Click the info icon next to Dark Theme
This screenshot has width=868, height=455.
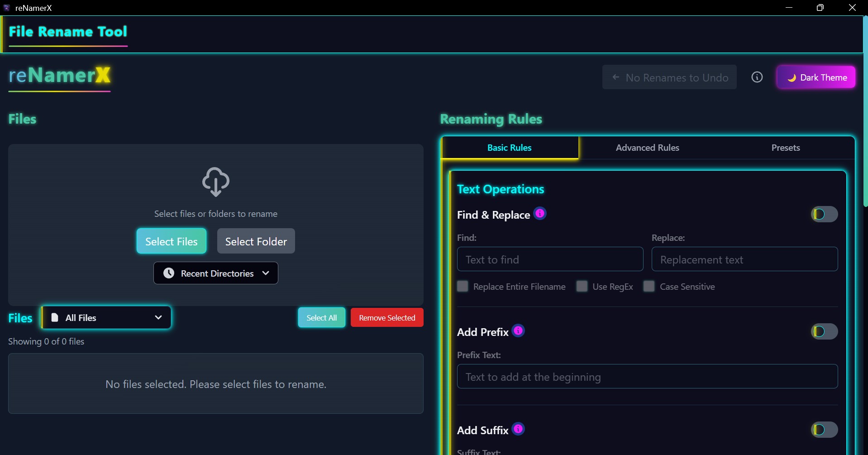[757, 77]
